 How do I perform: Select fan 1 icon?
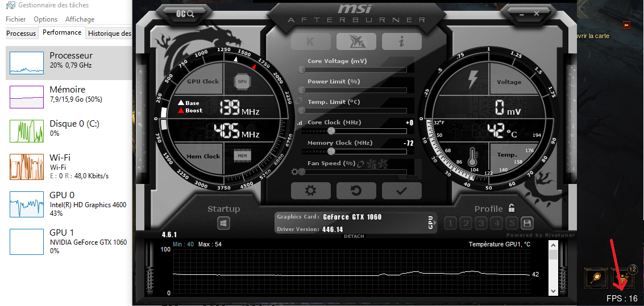pyautogui.click(x=372, y=165)
